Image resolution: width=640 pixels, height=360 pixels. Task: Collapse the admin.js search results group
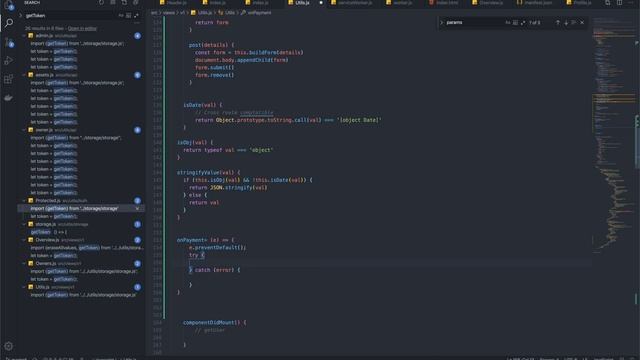pyautogui.click(x=24, y=36)
